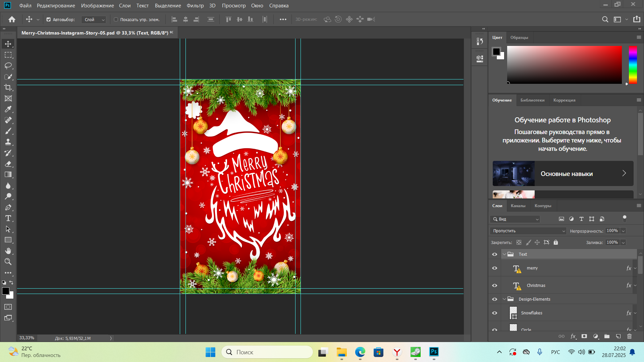Click create new group folder icon

pos(607,336)
